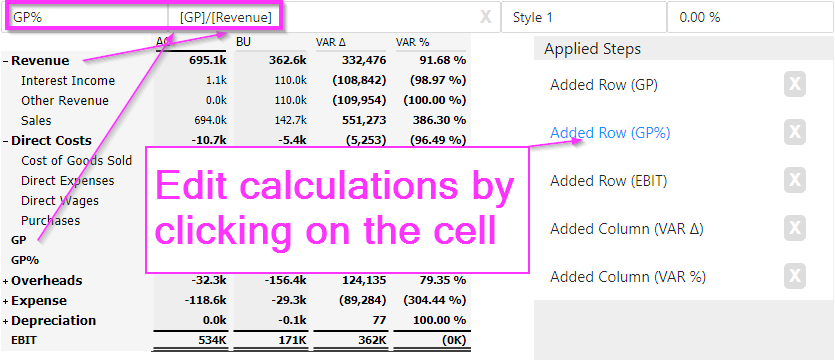Click the EBIT BU total 171K

pos(293,340)
